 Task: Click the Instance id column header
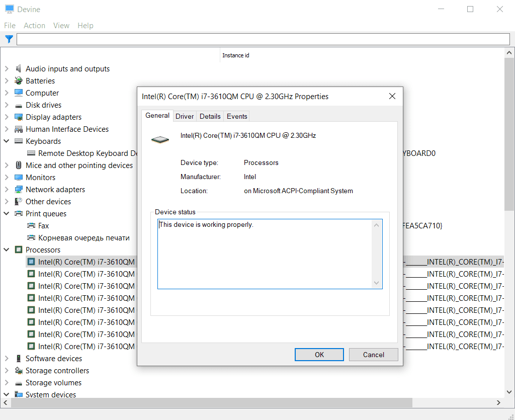click(x=235, y=55)
